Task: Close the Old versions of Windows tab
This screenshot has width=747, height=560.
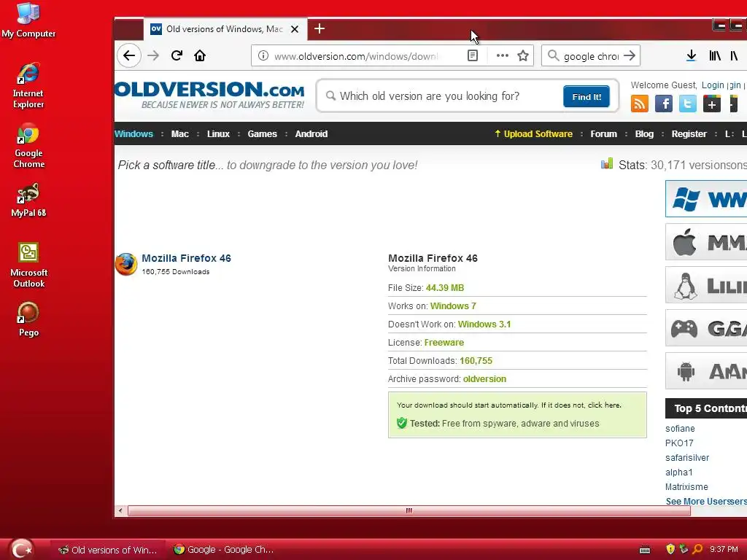Action: tap(295, 29)
